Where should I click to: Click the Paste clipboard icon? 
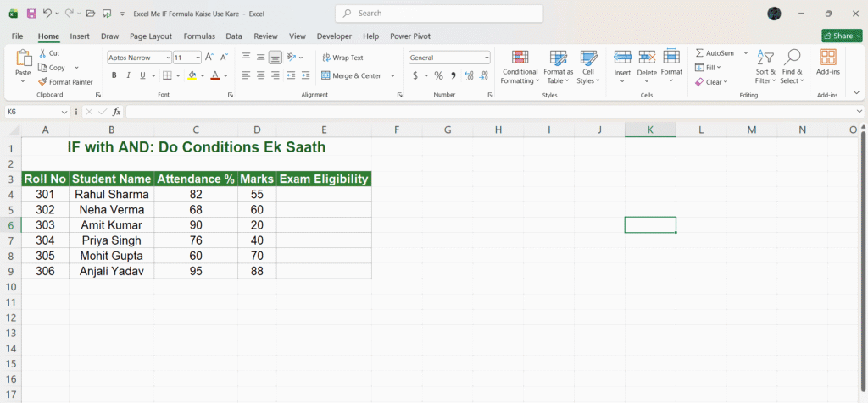23,58
